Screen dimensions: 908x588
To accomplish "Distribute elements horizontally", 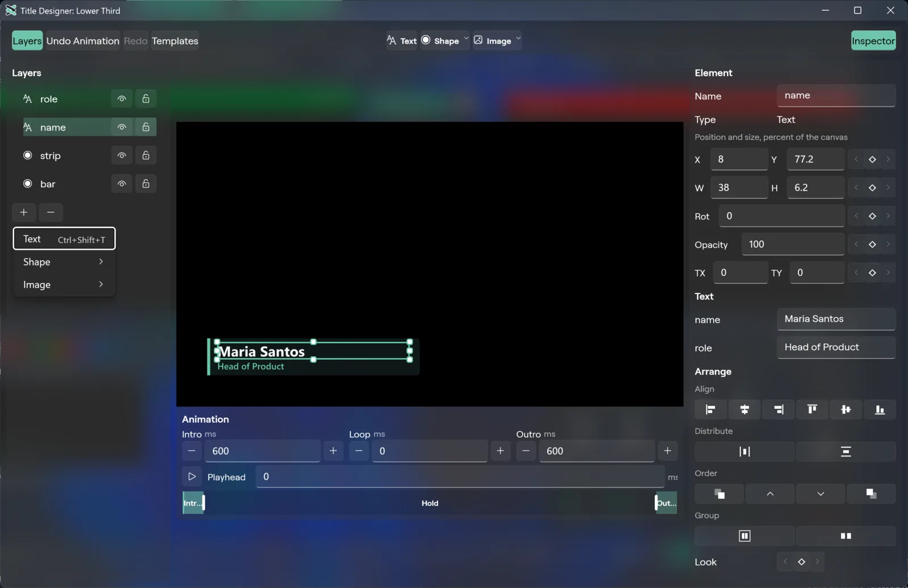I will [745, 452].
